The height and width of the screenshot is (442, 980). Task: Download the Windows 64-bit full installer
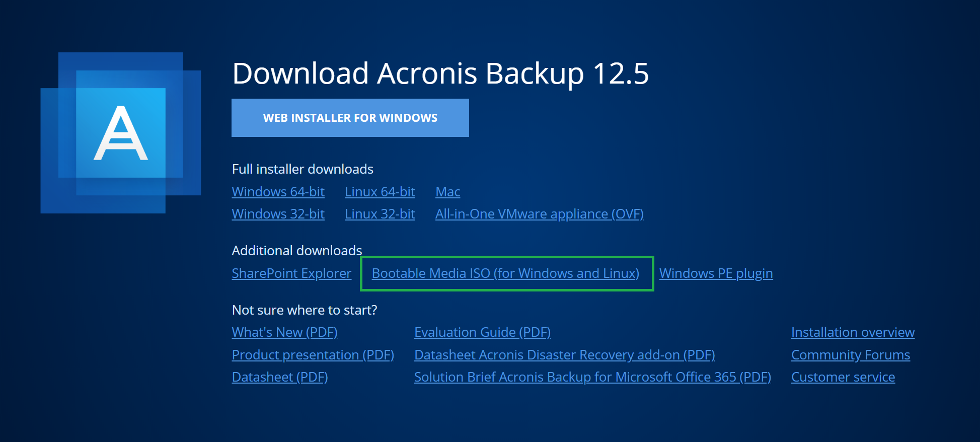pos(278,192)
